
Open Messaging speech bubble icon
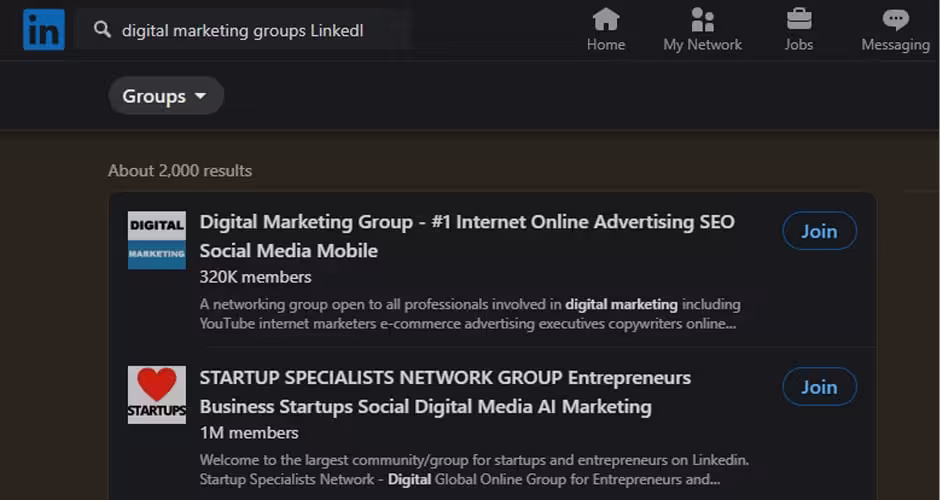coord(895,19)
